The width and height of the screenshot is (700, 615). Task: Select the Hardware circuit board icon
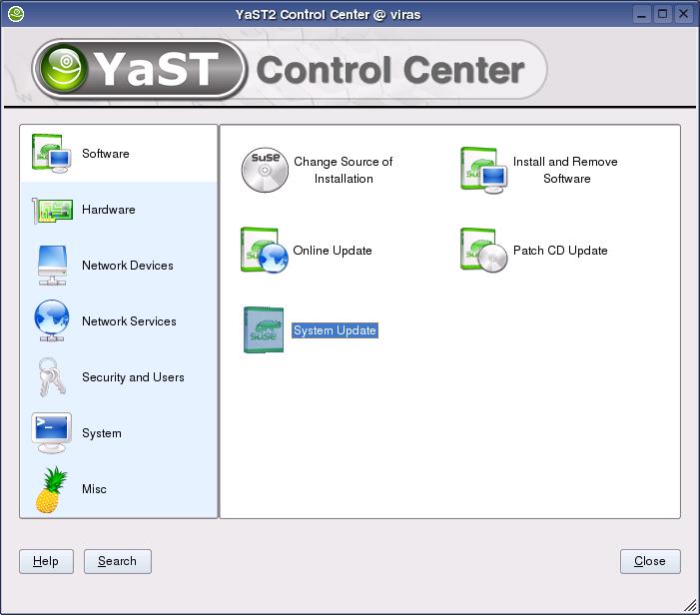tap(53, 210)
